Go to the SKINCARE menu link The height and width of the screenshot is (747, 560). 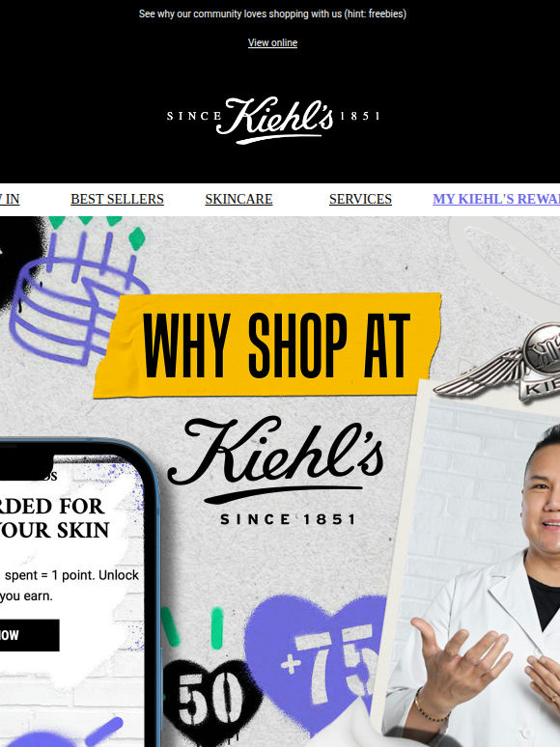click(x=238, y=199)
